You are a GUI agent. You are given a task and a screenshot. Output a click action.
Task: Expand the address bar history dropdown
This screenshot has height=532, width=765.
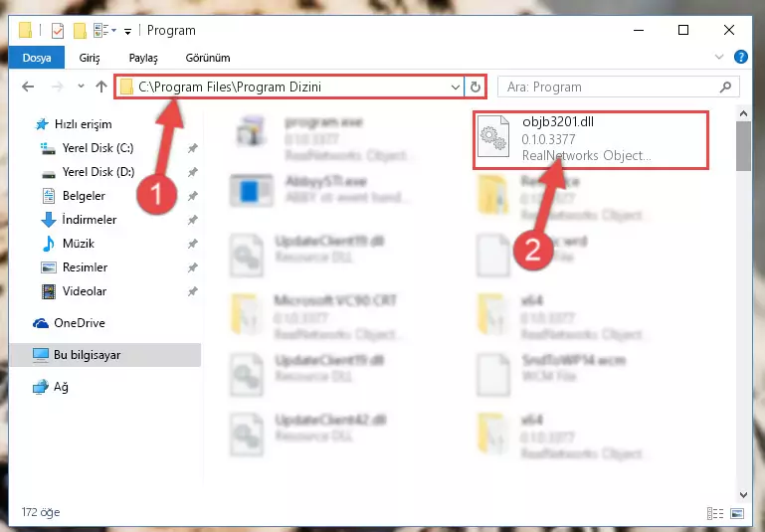pyautogui.click(x=456, y=88)
